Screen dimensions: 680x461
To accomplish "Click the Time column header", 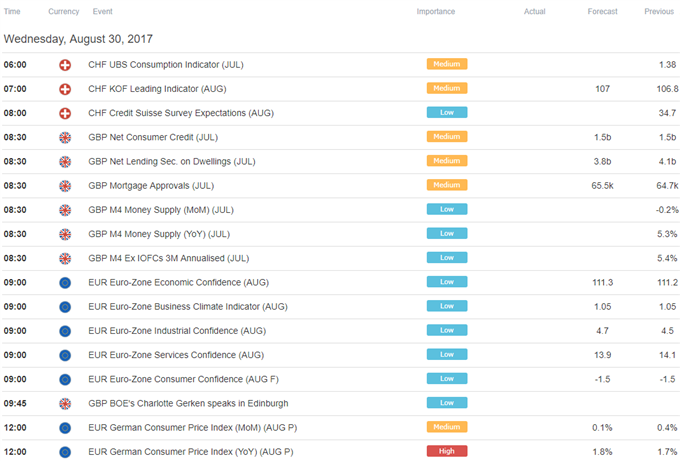I will (12, 12).
